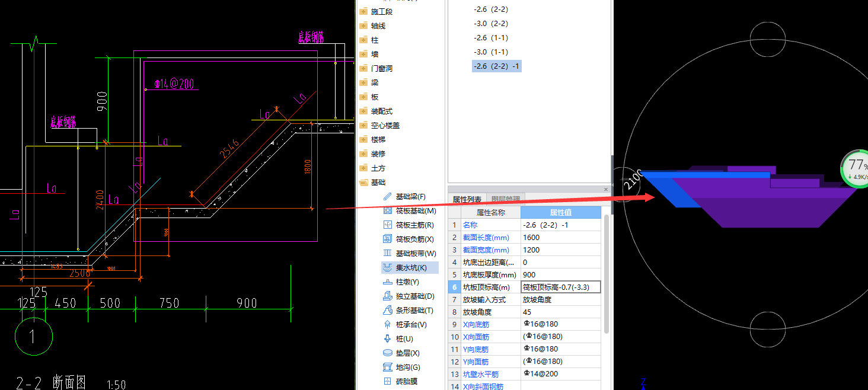Image resolution: width=868 pixels, height=390 pixels.
Task: Select the 独立基础(D) icon
Action: (388, 296)
